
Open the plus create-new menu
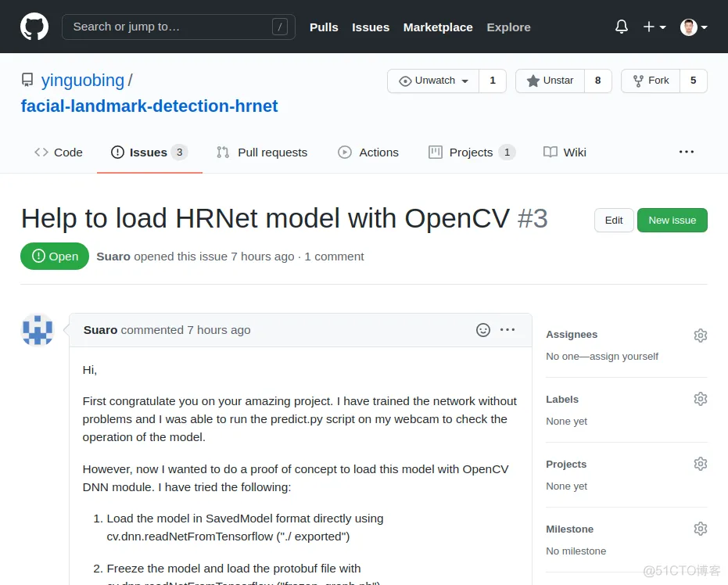[x=654, y=27]
